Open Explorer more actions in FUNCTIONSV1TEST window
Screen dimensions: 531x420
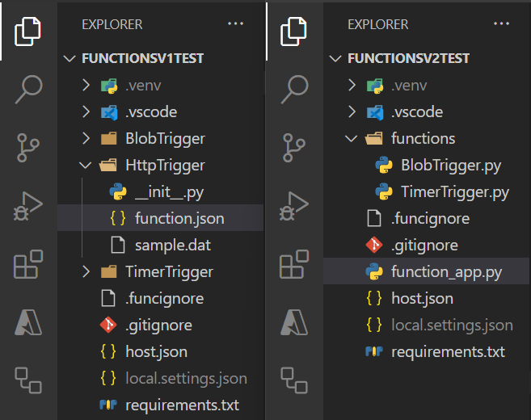coord(235,23)
